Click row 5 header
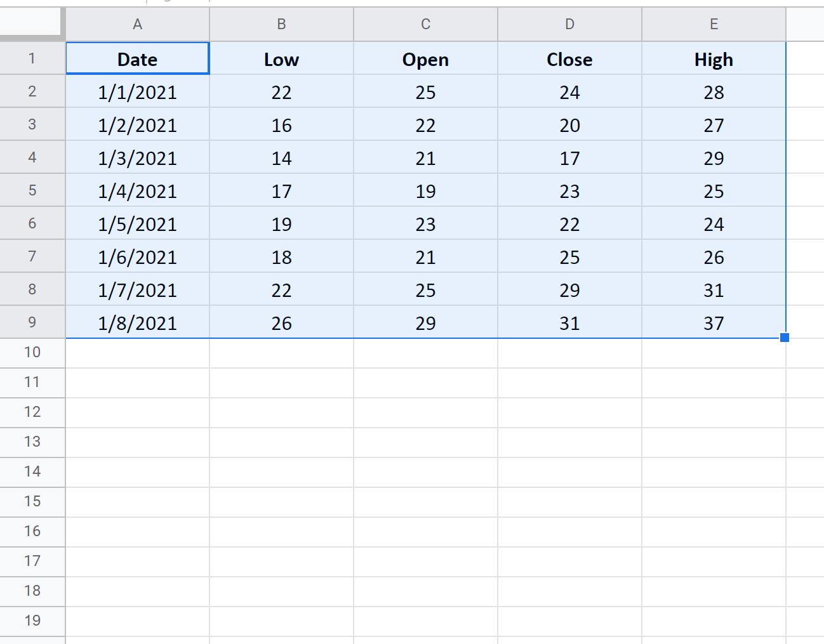This screenshot has height=644, width=824. [x=32, y=190]
